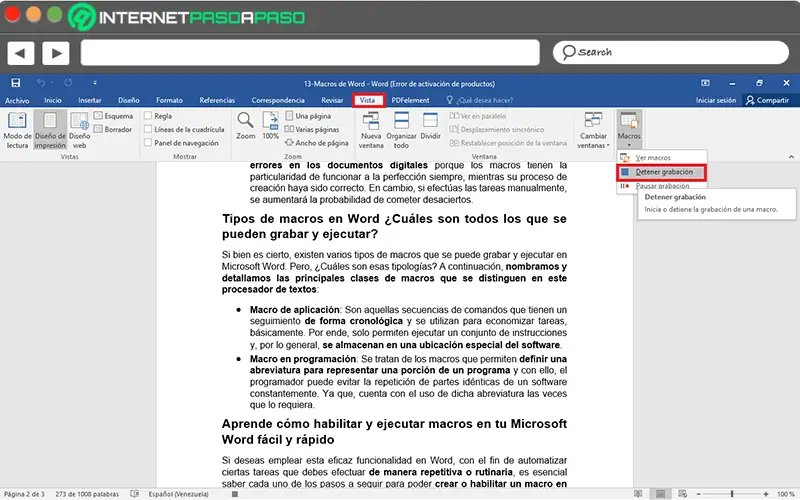Collapse the ribbon with the chevron
Screen dimensions: 800x500
click(x=791, y=157)
